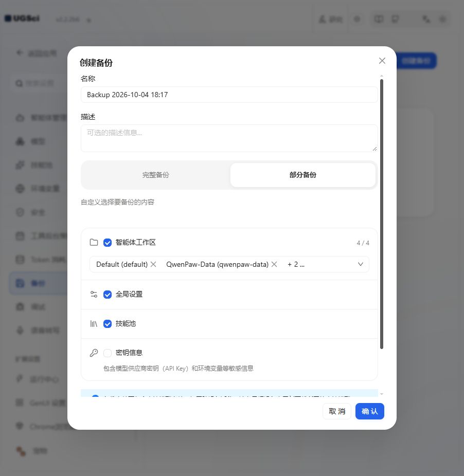Click the 名称 input field

pos(229,95)
